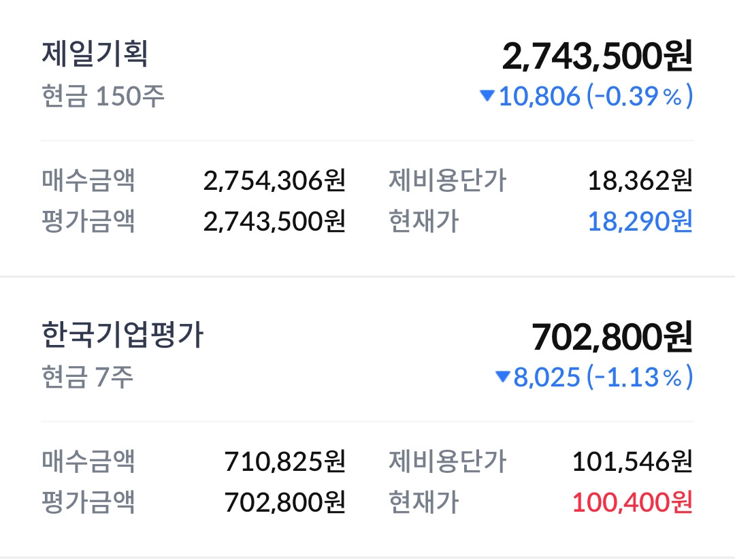
Task: Click the 제일기획 current price 18,290원
Action: click(x=640, y=221)
